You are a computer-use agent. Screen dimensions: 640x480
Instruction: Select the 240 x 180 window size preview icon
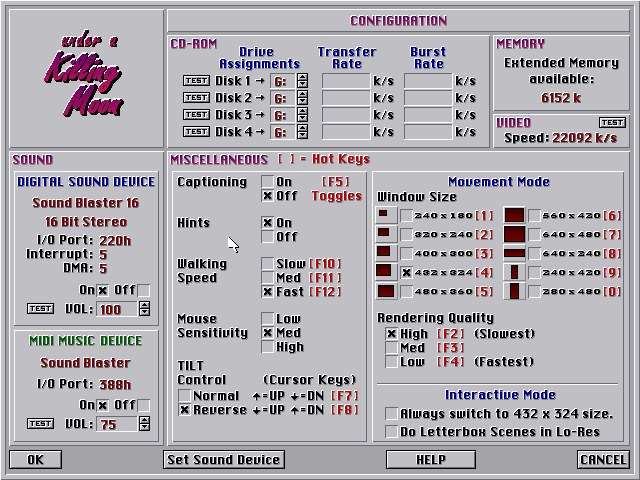pyautogui.click(x=386, y=215)
